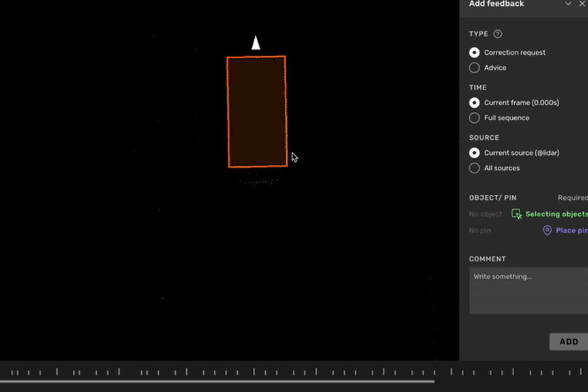Click the SOURCE section heading
The image size is (588, 392).
coord(484,138)
